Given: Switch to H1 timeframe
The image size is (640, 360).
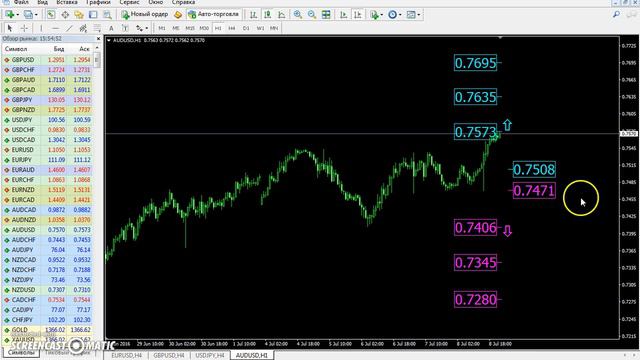Looking at the screenshot, I should pos(218,28).
